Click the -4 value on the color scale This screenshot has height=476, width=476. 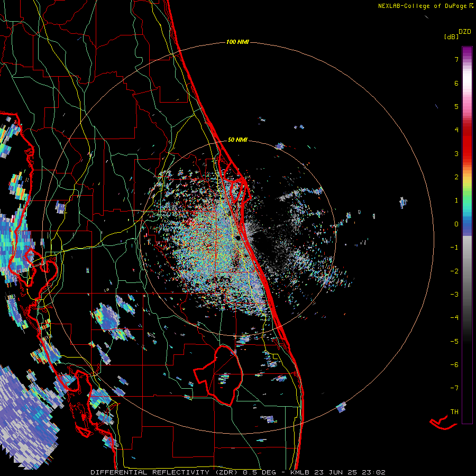[x=454, y=318]
